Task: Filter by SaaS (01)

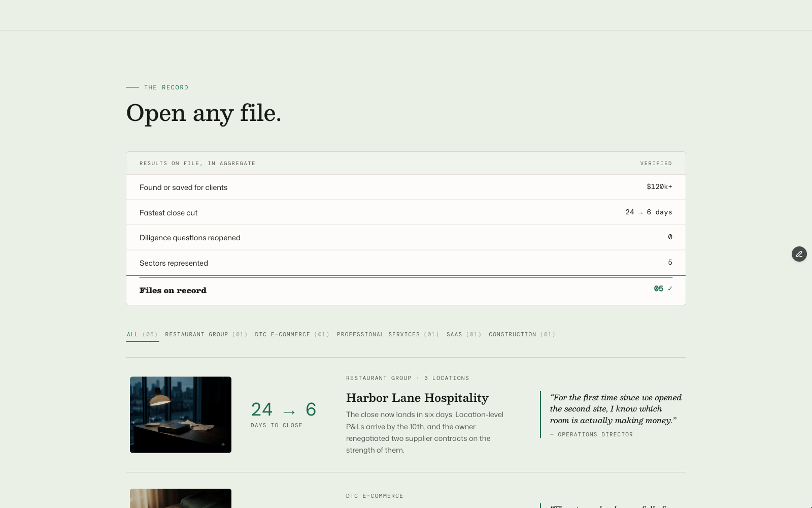Action: 464,334
